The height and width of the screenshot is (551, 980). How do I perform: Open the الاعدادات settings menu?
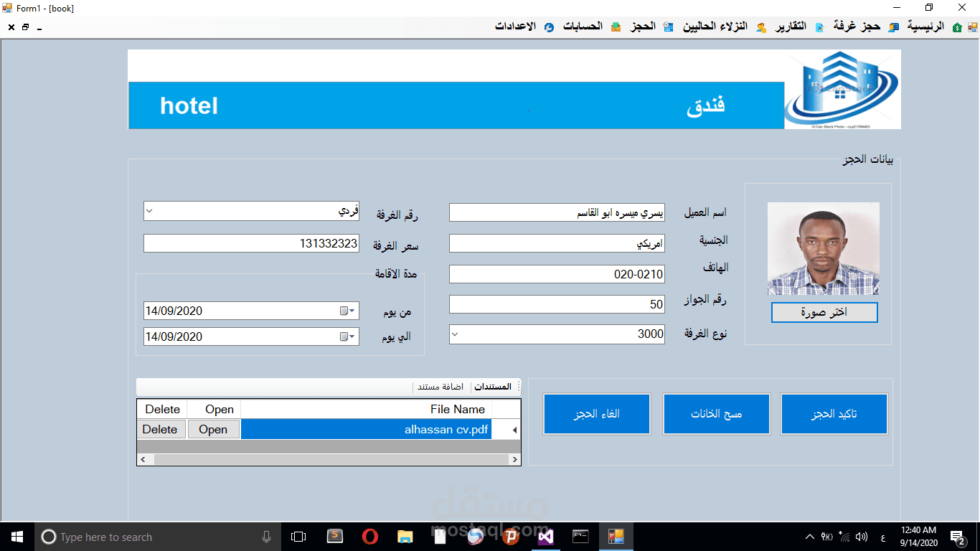[515, 27]
